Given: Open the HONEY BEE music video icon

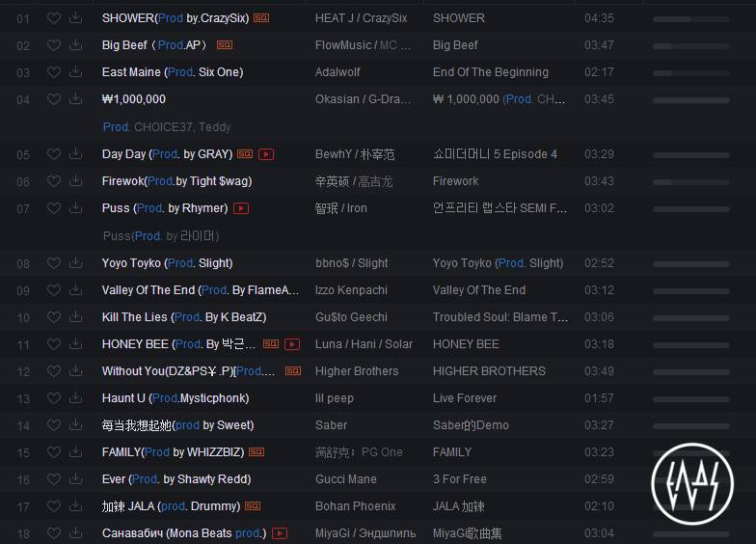Looking at the screenshot, I should [x=292, y=344].
